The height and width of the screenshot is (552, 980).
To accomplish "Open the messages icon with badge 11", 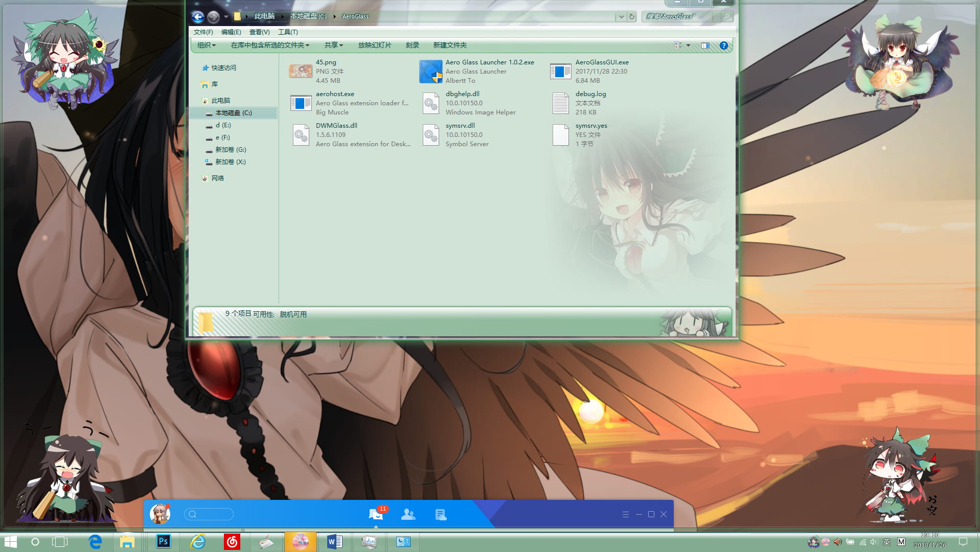I will [x=376, y=514].
